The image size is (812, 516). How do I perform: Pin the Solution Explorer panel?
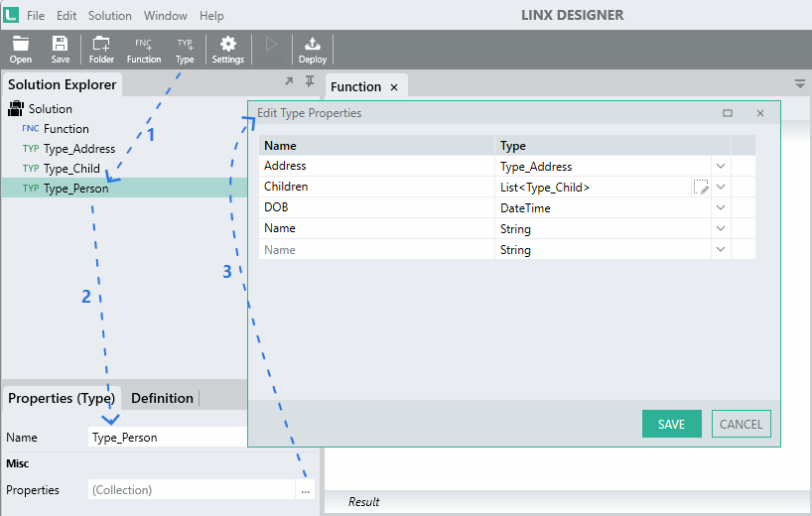coord(310,81)
